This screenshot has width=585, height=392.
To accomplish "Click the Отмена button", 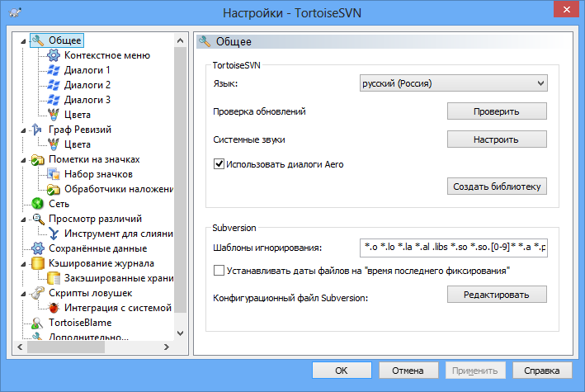I will point(408,371).
